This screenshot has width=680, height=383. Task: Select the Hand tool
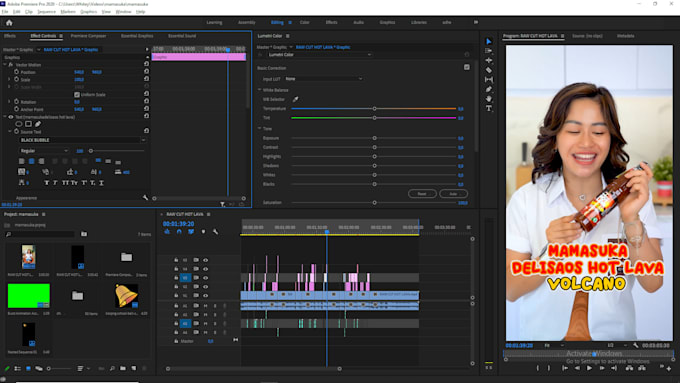click(x=489, y=99)
